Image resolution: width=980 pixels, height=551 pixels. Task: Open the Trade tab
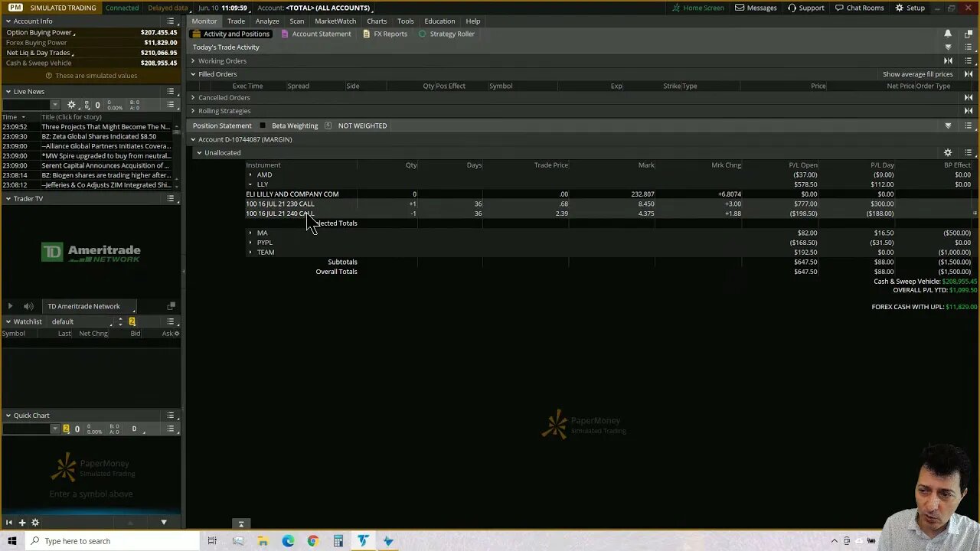[x=236, y=21]
